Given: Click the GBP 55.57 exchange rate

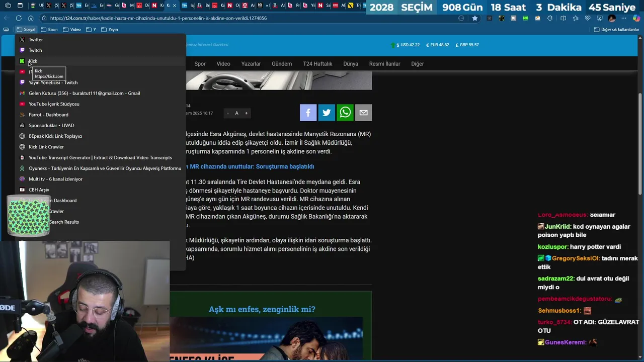Looking at the screenshot, I should [x=467, y=45].
